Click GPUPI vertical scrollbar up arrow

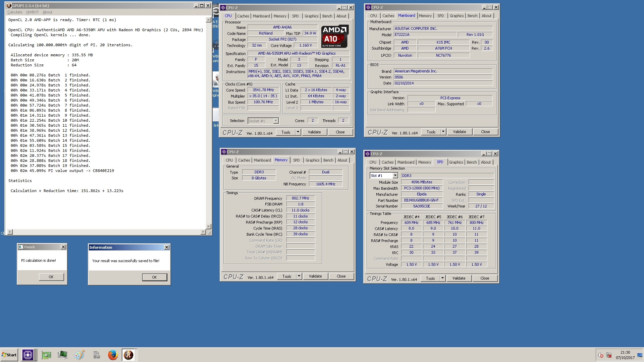(x=208, y=20)
